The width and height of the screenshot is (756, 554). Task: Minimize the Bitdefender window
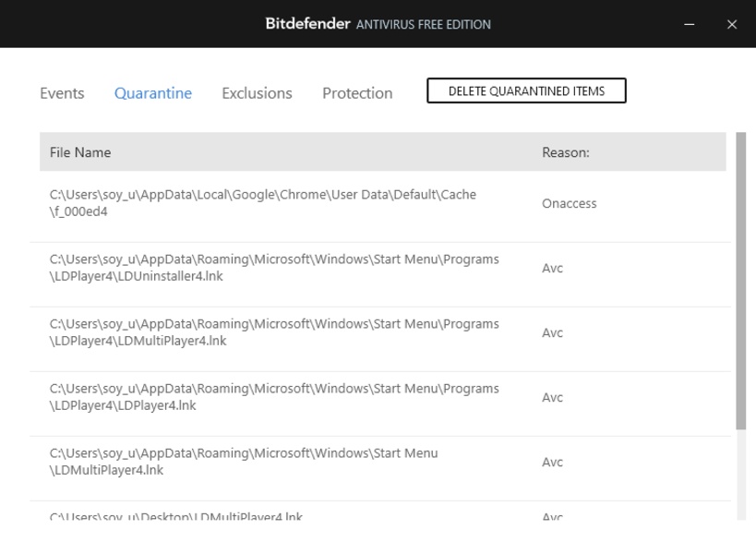[x=690, y=25]
